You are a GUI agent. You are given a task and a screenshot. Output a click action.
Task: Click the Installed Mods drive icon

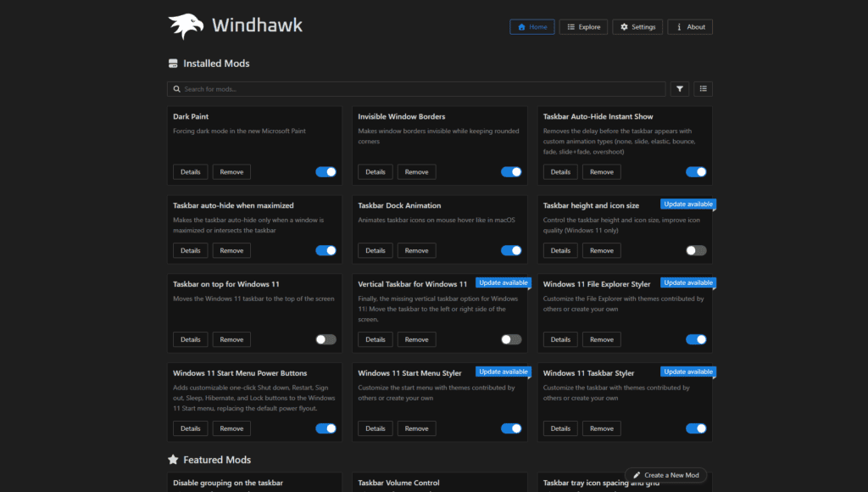tap(173, 63)
